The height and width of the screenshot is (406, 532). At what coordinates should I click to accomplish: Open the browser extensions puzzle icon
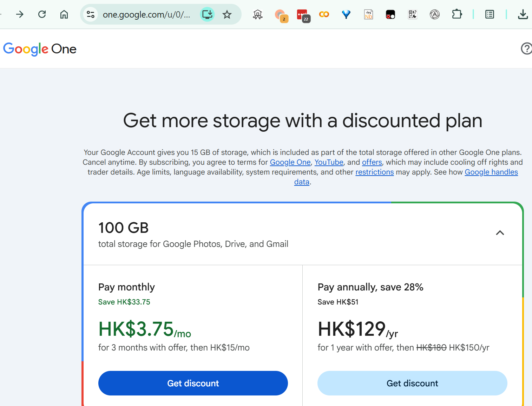[x=457, y=14]
